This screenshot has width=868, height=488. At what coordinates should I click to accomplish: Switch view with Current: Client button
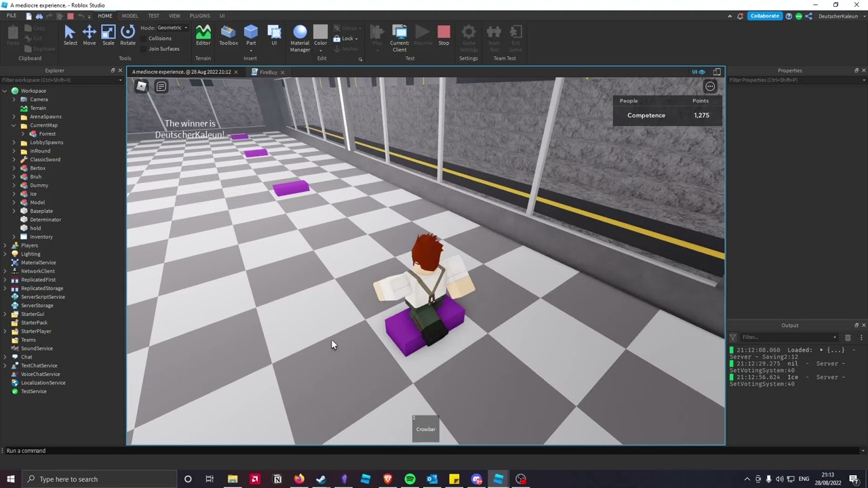point(399,38)
